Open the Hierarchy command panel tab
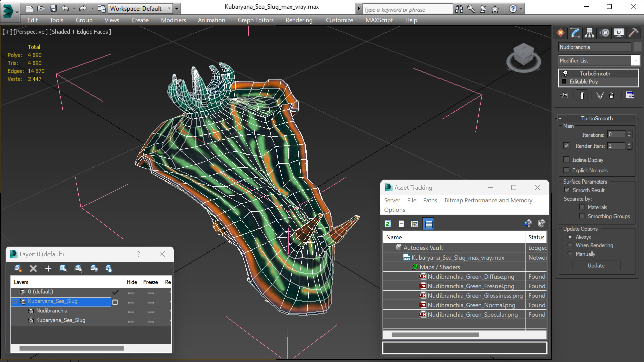The image size is (644, 362). point(589,33)
